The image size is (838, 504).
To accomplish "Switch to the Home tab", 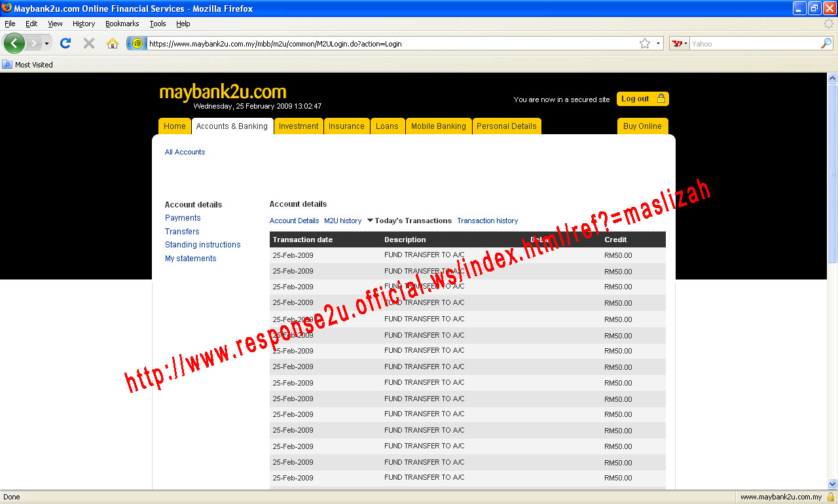I will click(x=175, y=126).
